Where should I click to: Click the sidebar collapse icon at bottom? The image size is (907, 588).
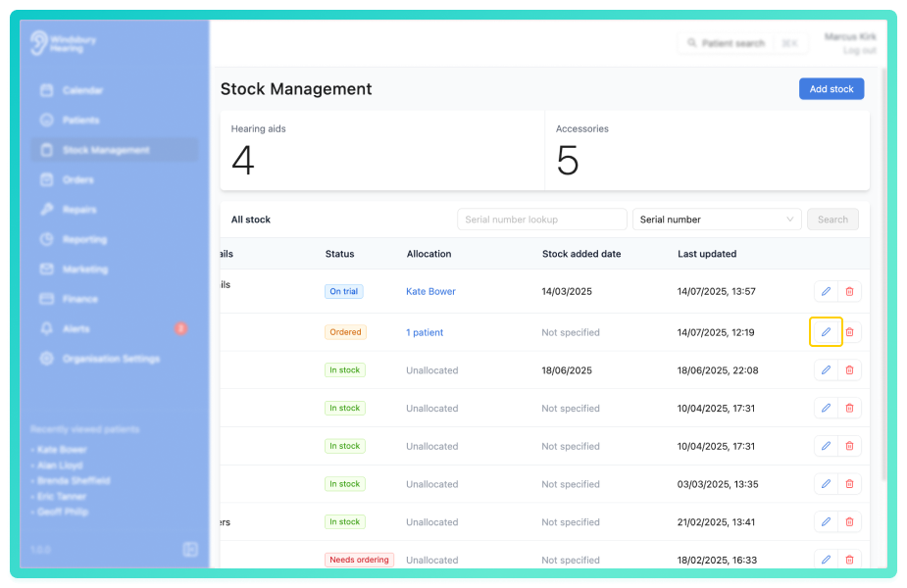pos(190,549)
